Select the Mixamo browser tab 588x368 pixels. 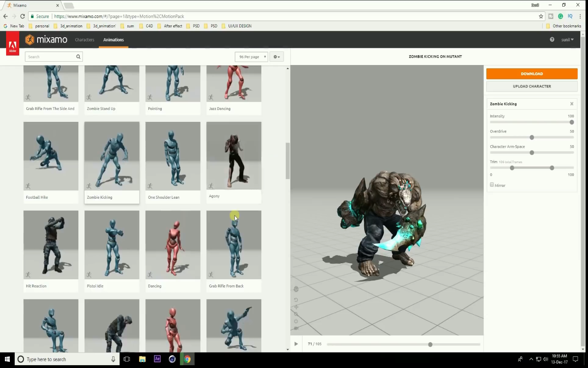pyautogui.click(x=33, y=5)
